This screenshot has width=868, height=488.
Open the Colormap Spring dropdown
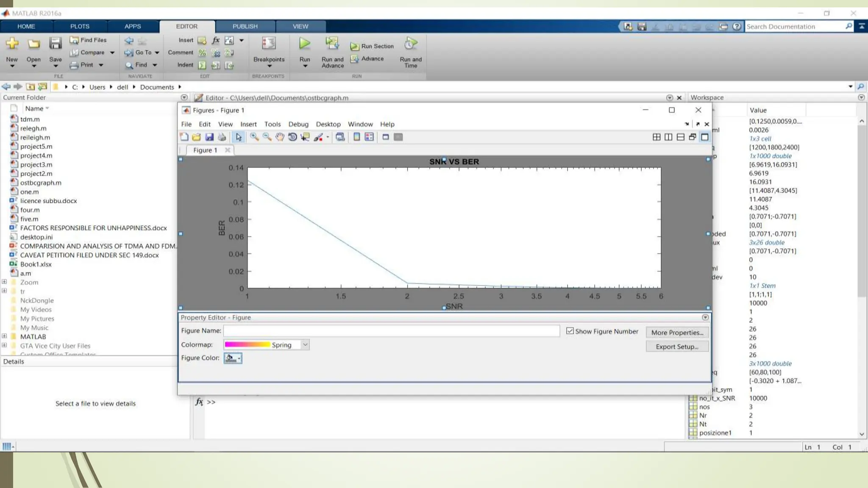(305, 345)
